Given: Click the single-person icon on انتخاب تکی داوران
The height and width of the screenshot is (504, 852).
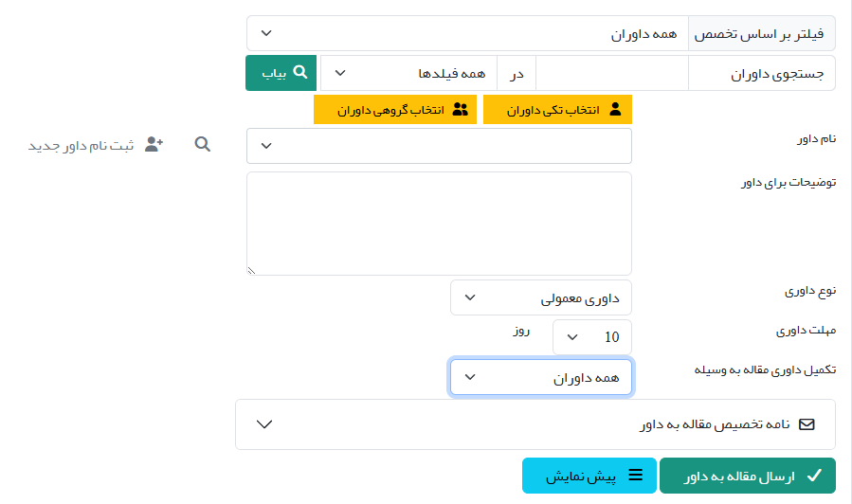Looking at the screenshot, I should 615,109.
